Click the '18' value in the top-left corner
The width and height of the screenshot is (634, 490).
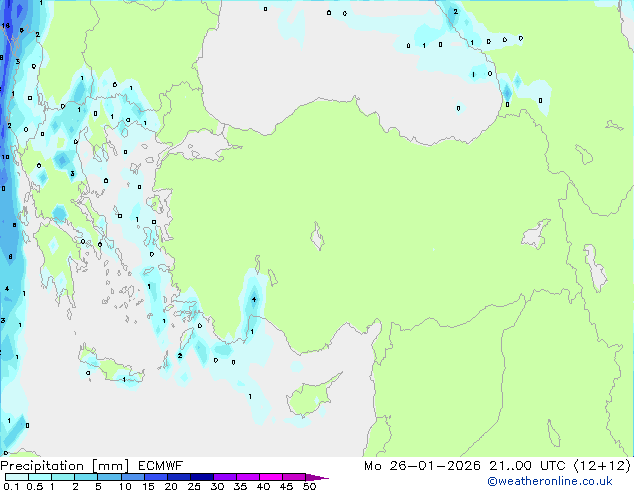(6, 25)
